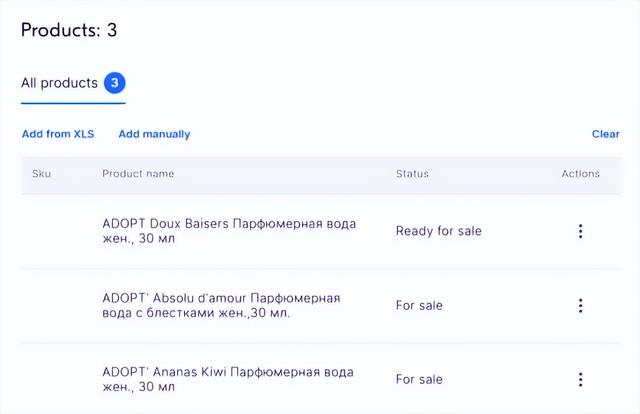The width and height of the screenshot is (640, 414).
Task: Select the ADOPT Doux Baisers product name
Action: (229, 231)
